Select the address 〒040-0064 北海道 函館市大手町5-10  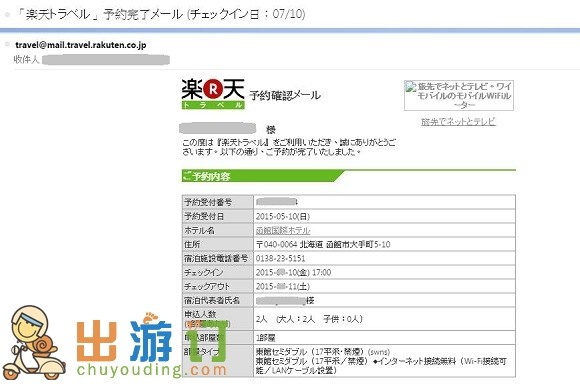click(323, 245)
